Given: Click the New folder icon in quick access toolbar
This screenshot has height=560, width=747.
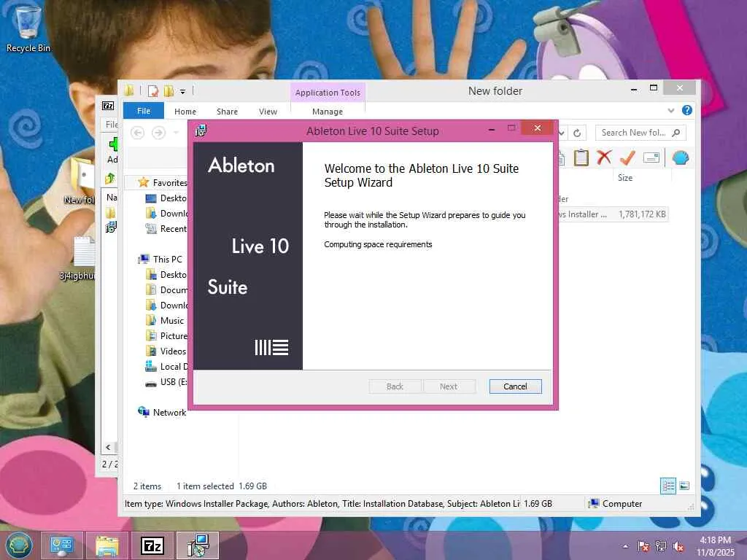Looking at the screenshot, I should (x=169, y=90).
